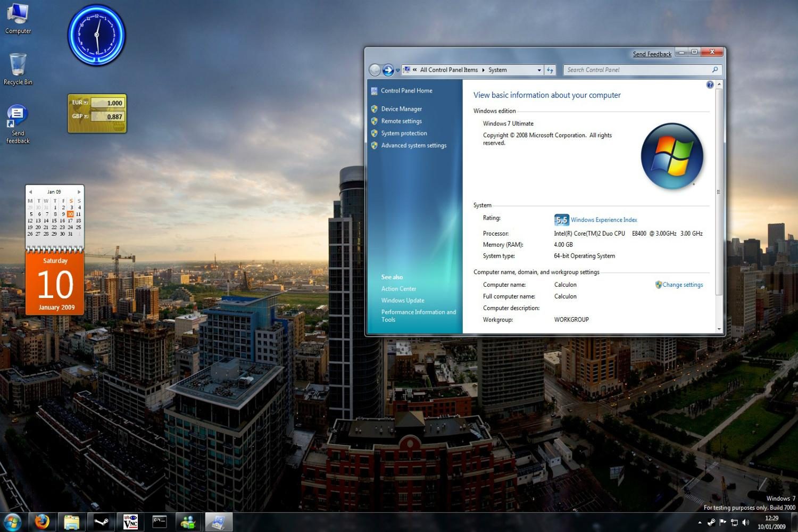Open Remote settings link
The image size is (798, 532).
coord(401,121)
